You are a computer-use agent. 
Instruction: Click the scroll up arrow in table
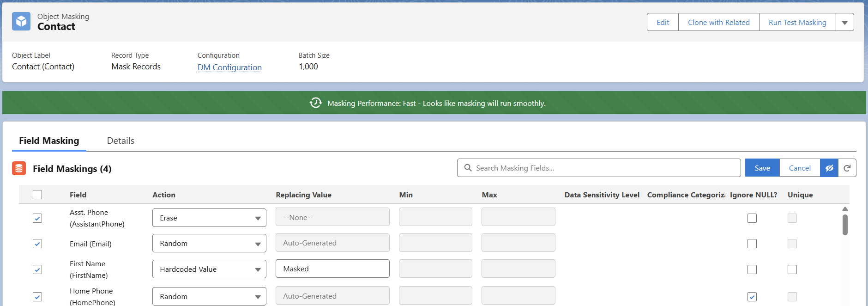tap(845, 209)
